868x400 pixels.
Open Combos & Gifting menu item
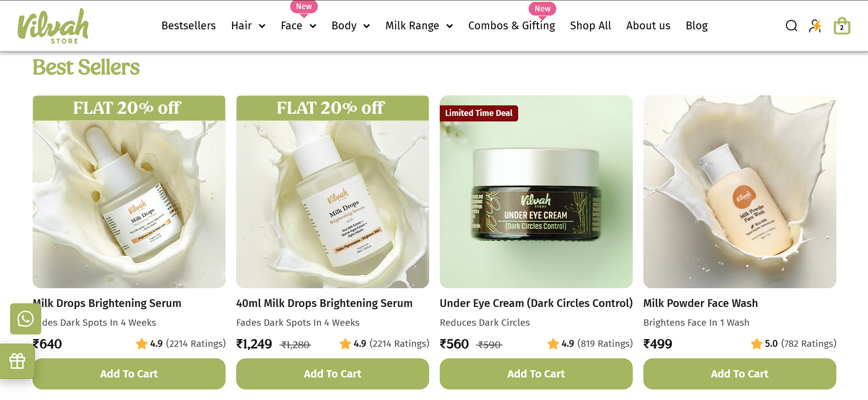pyautogui.click(x=511, y=26)
